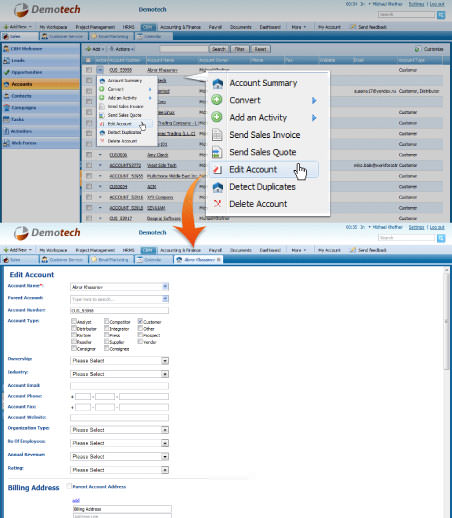Click Settings link in Edit Account screen
Viewport: 452px width, 518px height.
416,227
